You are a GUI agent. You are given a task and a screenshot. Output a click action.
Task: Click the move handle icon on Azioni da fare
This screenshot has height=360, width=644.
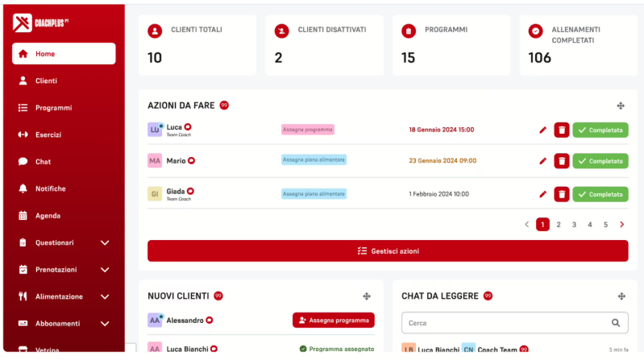click(621, 106)
